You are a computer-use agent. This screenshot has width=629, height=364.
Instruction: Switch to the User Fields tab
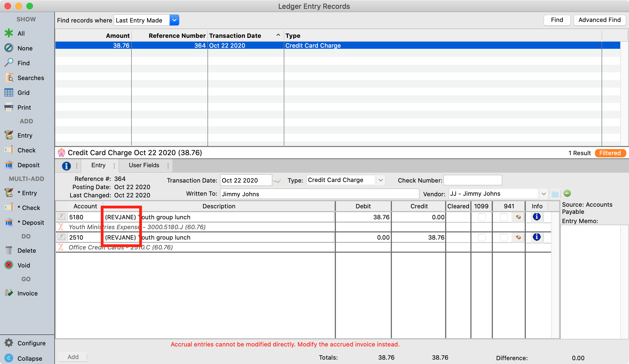click(x=144, y=165)
